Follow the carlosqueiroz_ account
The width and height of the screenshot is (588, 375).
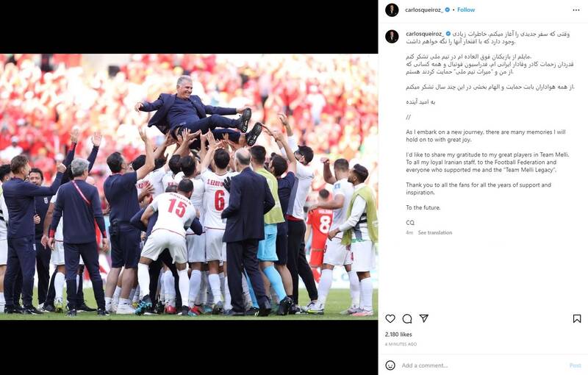click(x=466, y=10)
